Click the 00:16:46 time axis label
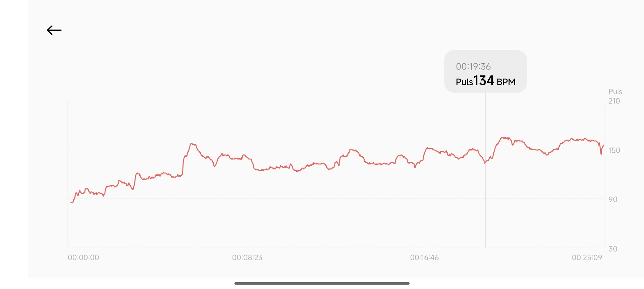Viewport: 644px width, 289px height. tap(424, 258)
